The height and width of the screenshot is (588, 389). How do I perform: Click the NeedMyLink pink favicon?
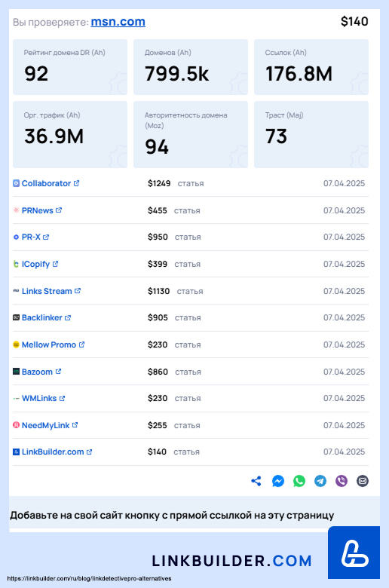(16, 425)
